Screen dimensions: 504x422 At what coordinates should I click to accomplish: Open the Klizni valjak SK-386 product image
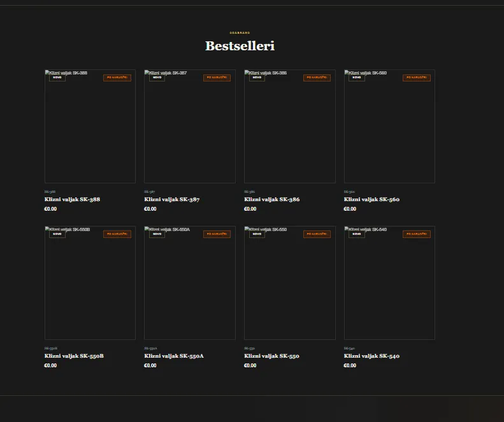point(290,126)
